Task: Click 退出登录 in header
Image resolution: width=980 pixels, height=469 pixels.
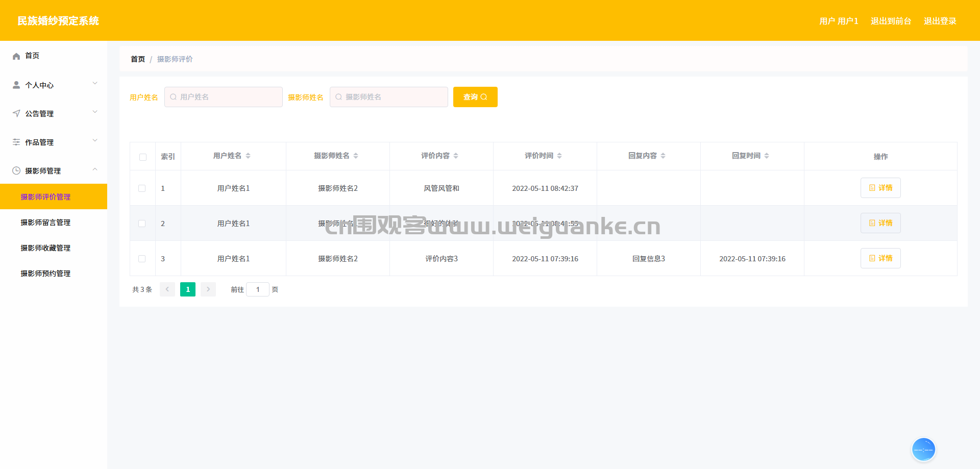Action: click(940, 21)
